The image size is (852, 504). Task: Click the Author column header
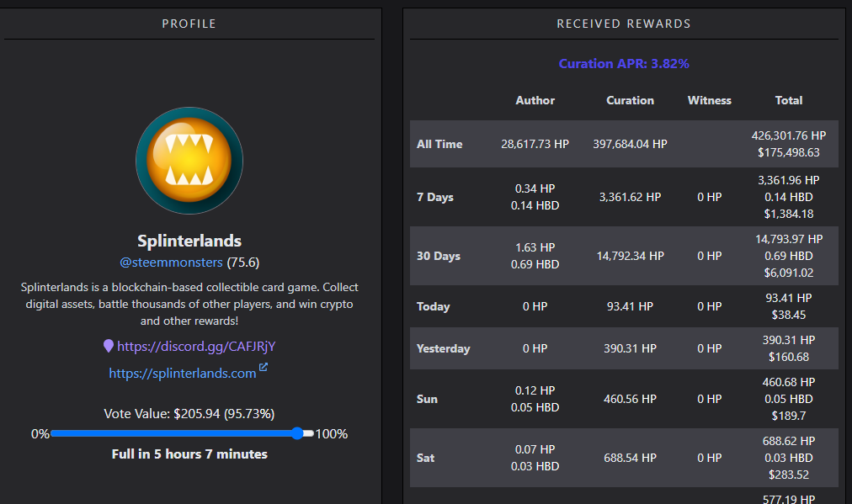click(535, 100)
